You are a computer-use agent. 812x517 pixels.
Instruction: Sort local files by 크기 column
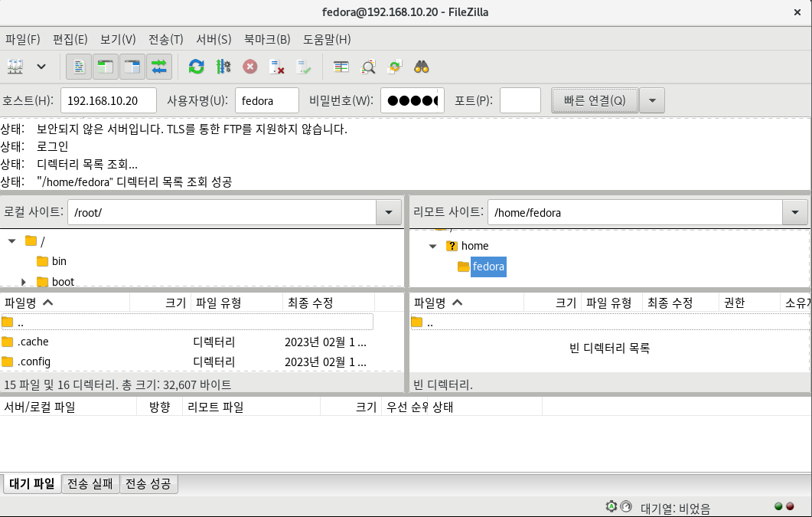161,303
